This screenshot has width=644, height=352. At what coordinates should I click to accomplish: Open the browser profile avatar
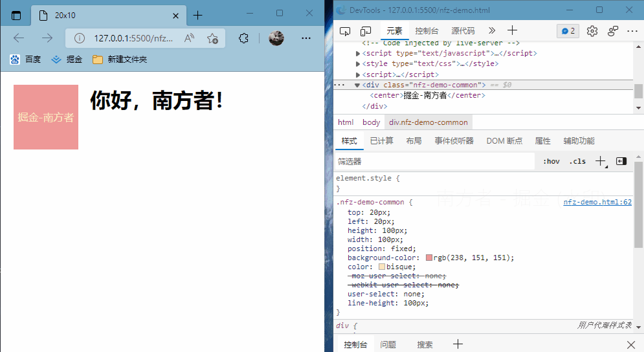pos(276,38)
